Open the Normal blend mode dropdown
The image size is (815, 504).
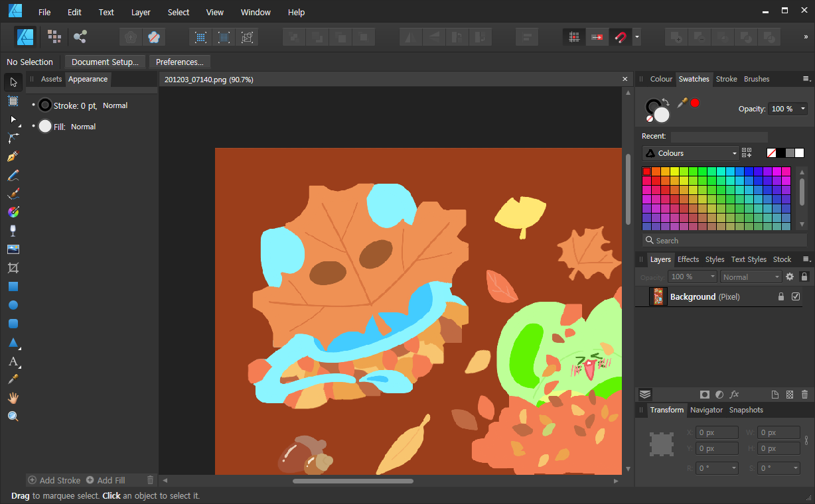751,277
